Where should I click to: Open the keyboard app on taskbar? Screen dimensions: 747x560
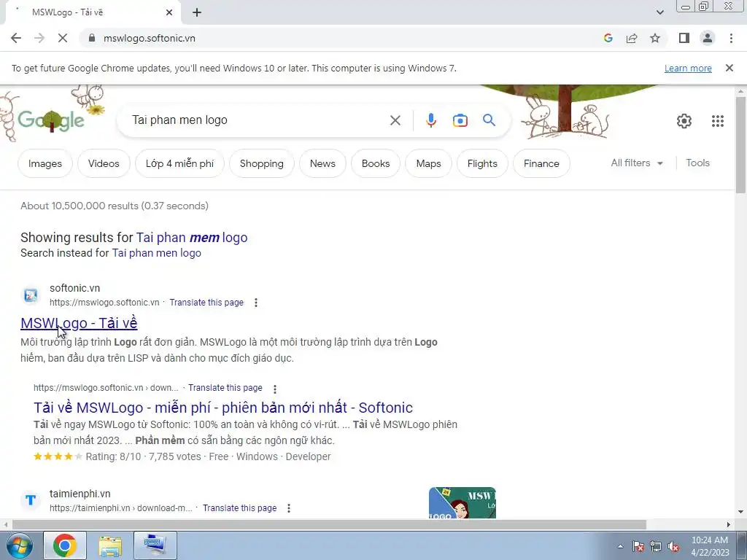155,545
